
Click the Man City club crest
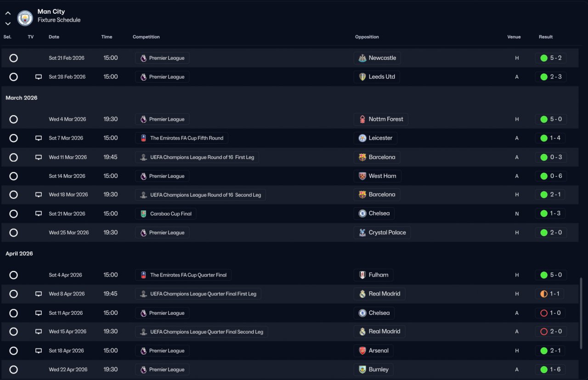click(x=25, y=17)
